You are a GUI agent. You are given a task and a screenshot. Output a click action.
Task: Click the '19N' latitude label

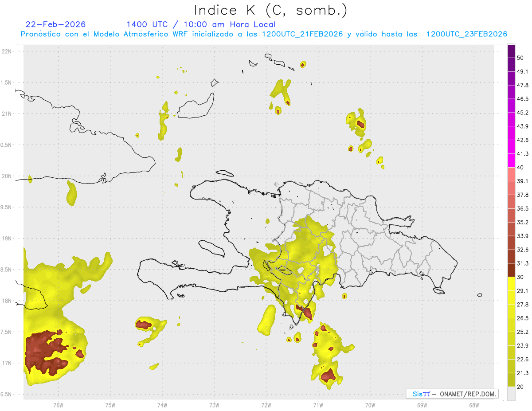7,239
